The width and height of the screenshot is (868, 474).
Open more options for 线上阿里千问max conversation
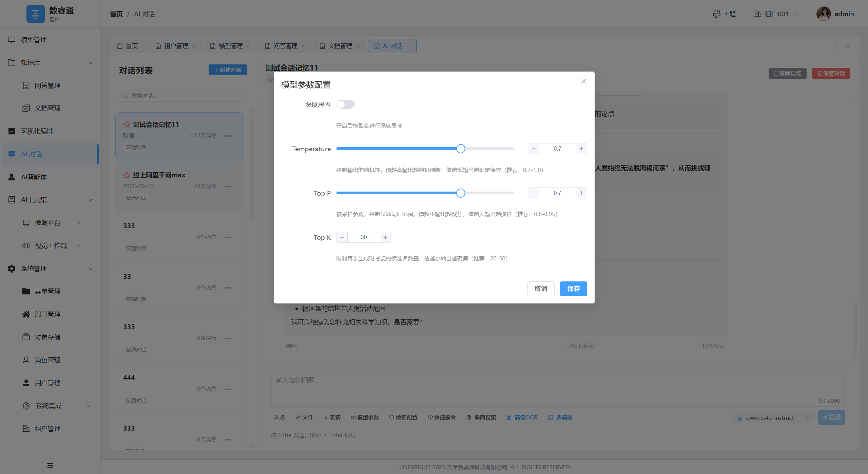(x=228, y=186)
